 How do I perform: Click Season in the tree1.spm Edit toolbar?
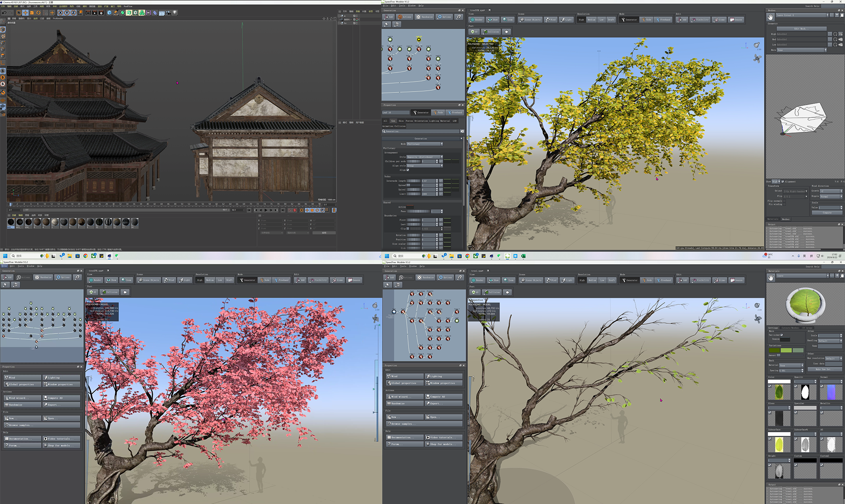click(736, 280)
